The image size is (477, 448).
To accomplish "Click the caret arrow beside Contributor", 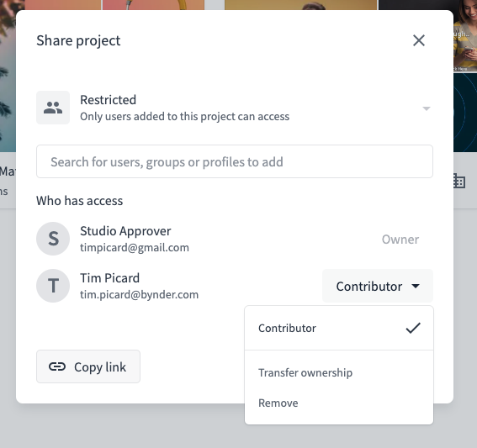I will coord(416,286).
